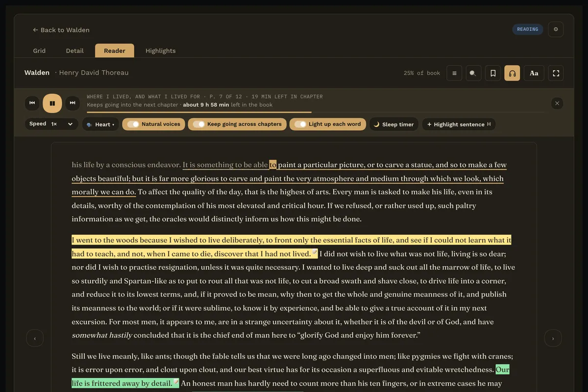588x392 pixels.
Task: Click the '25% of book' progress text
Action: pos(422,73)
